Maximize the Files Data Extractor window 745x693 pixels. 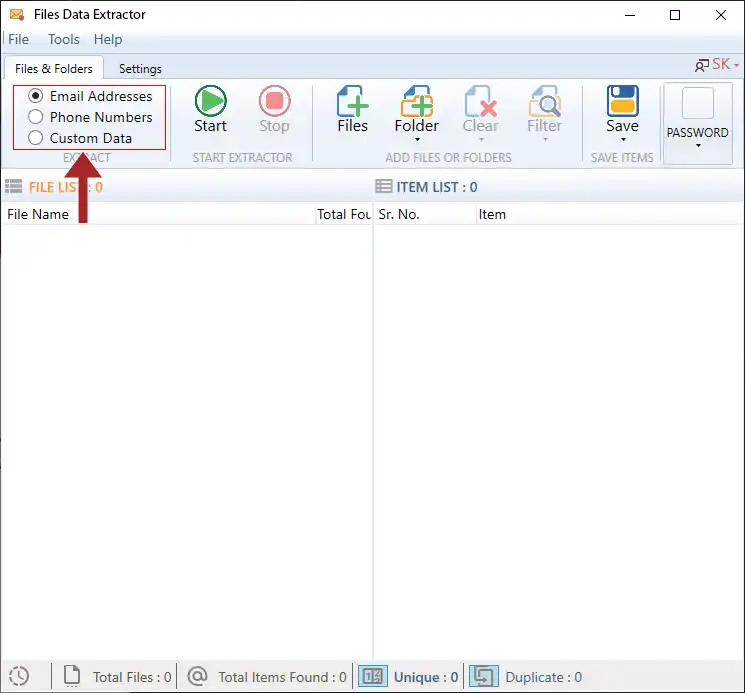click(675, 15)
